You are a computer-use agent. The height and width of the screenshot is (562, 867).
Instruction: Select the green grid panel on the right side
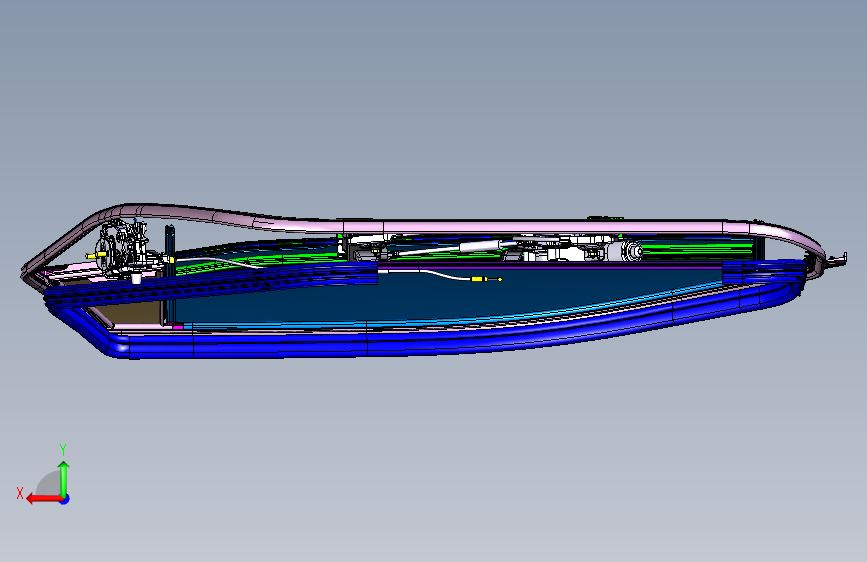(x=697, y=249)
